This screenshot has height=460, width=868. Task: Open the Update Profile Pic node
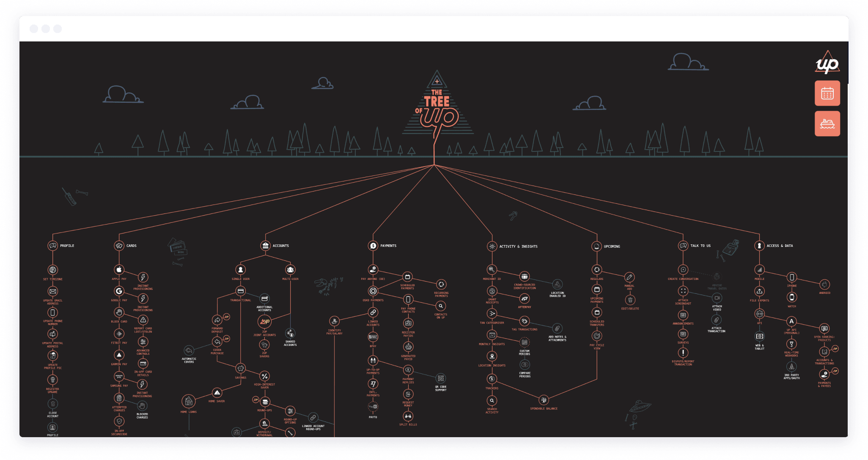[x=52, y=356]
